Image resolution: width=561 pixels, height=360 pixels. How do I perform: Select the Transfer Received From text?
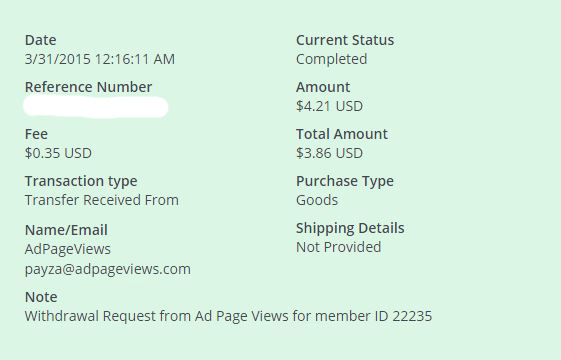coord(102,200)
